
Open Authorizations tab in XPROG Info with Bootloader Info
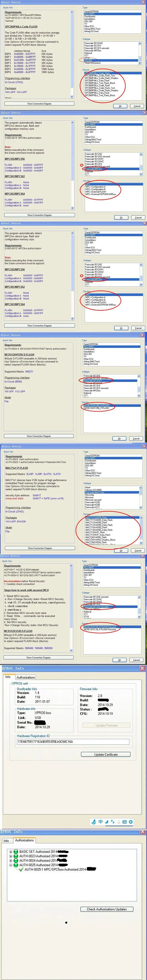point(26,677)
